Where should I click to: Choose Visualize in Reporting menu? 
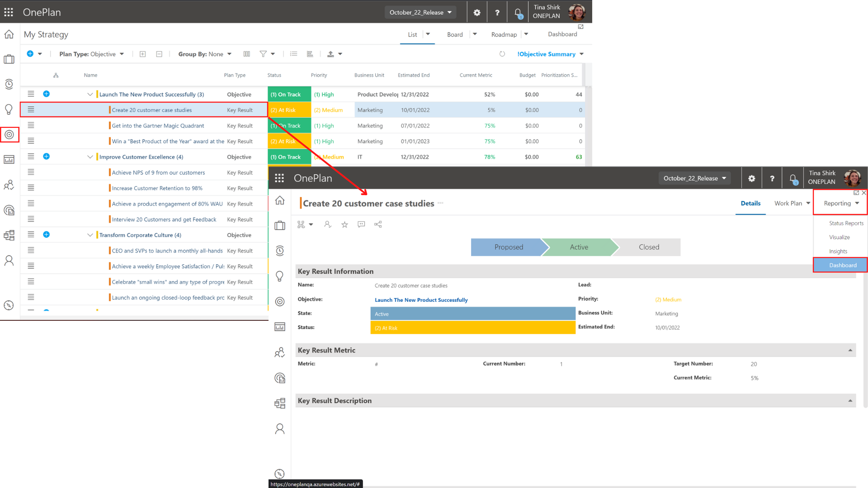tap(839, 237)
